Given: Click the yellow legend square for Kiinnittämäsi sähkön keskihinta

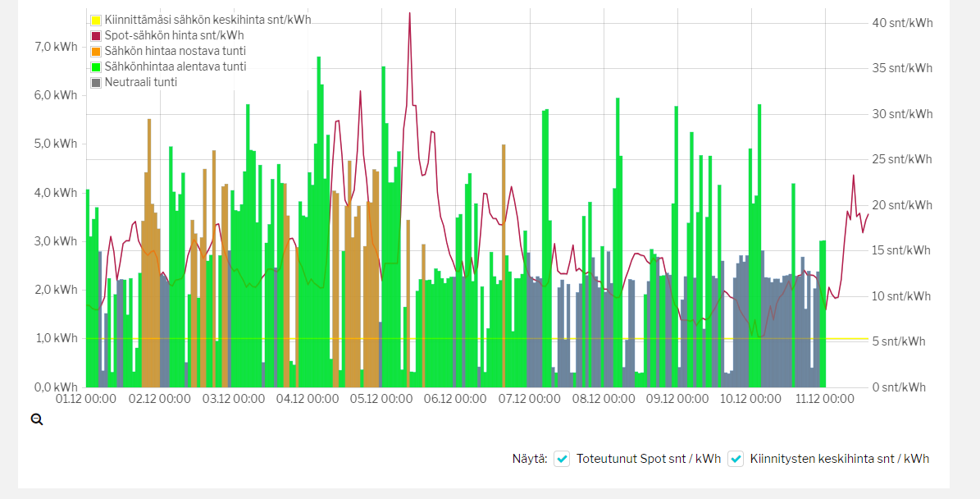Looking at the screenshot, I should tap(96, 20).
